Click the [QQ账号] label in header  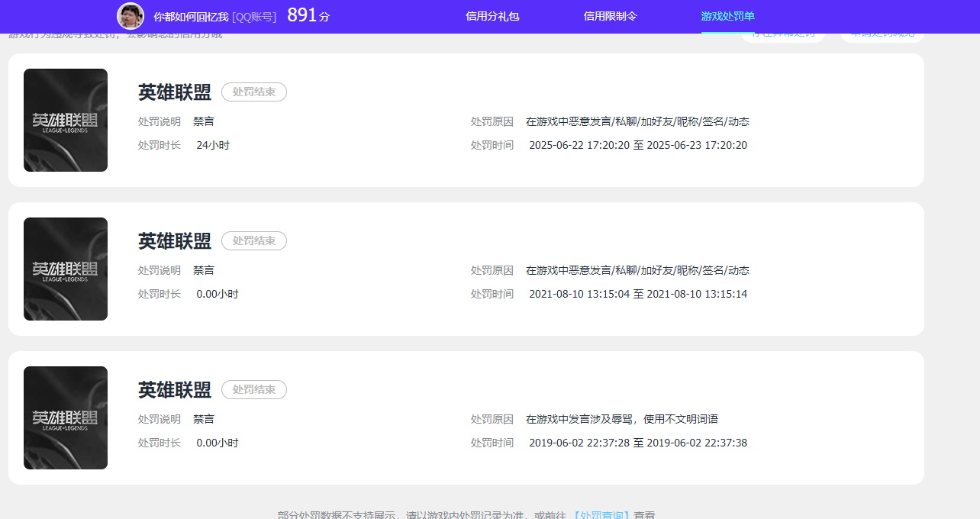click(x=254, y=17)
